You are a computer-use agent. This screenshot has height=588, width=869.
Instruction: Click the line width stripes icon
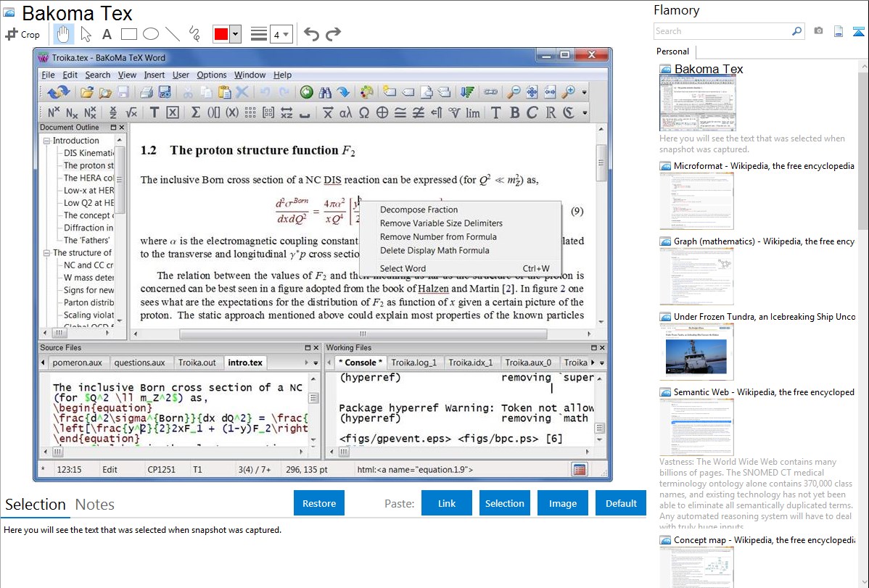point(259,34)
